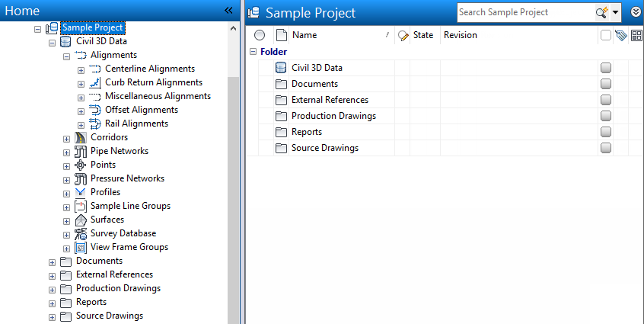Tick the checkbox for Civil 3D Data row
This screenshot has width=644, height=324.
[606, 68]
